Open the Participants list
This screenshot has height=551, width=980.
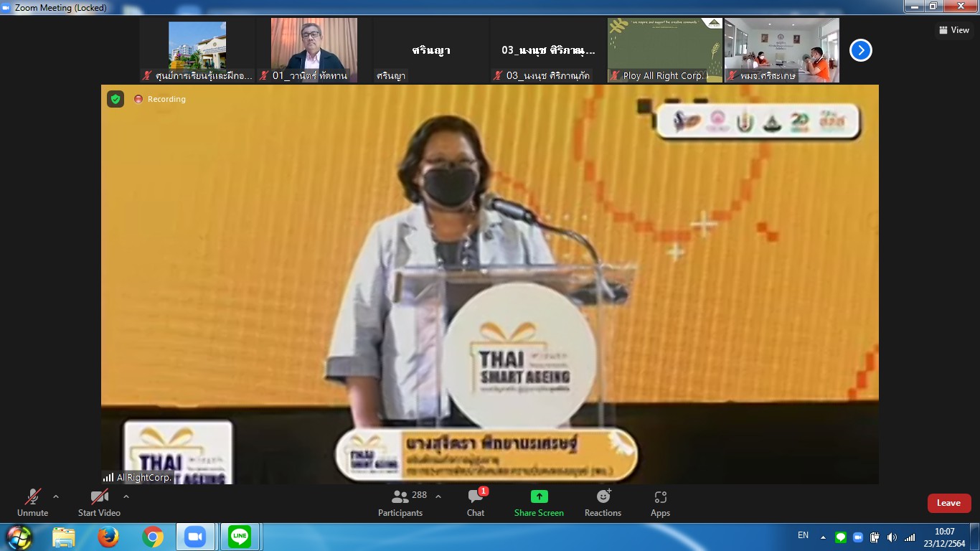pos(400,502)
